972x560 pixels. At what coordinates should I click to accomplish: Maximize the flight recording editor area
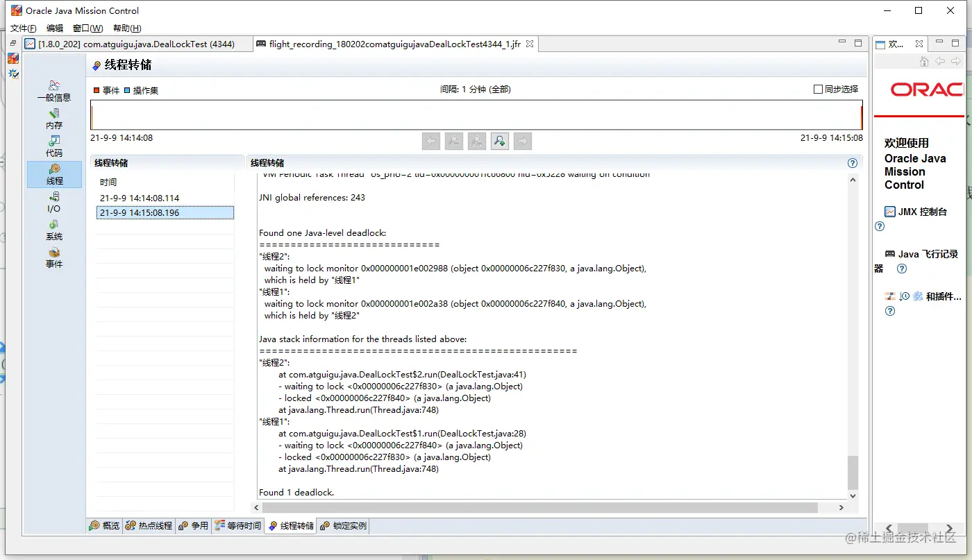click(858, 43)
